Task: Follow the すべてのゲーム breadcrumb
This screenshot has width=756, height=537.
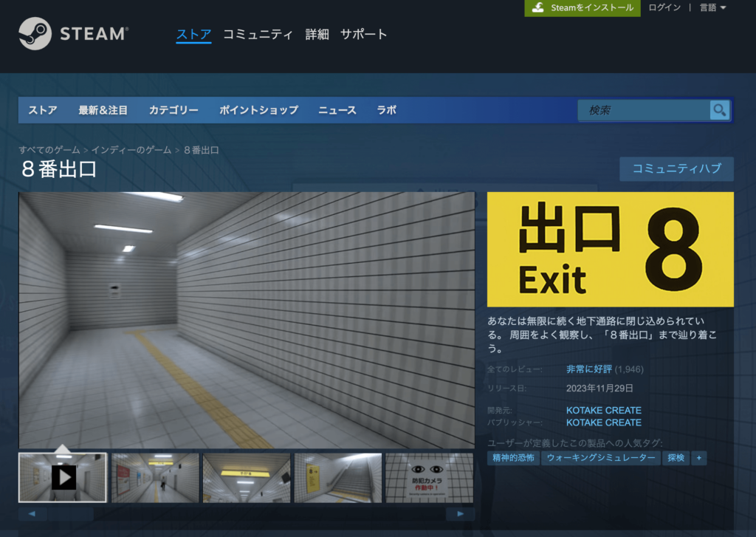Action: (x=49, y=150)
